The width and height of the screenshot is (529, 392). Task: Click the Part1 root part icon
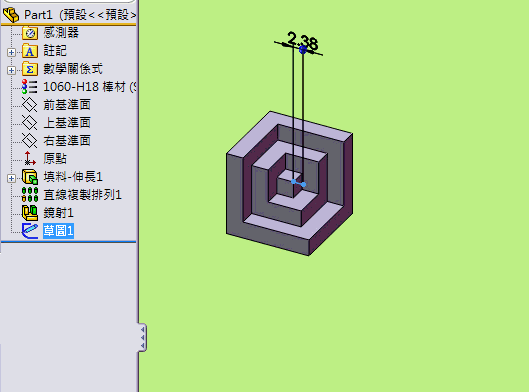pos(11,15)
